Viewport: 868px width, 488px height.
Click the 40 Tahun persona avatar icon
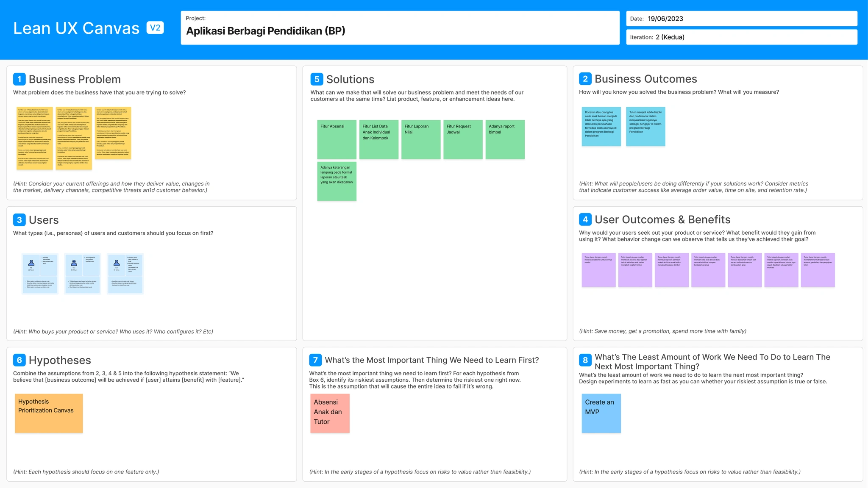click(117, 263)
